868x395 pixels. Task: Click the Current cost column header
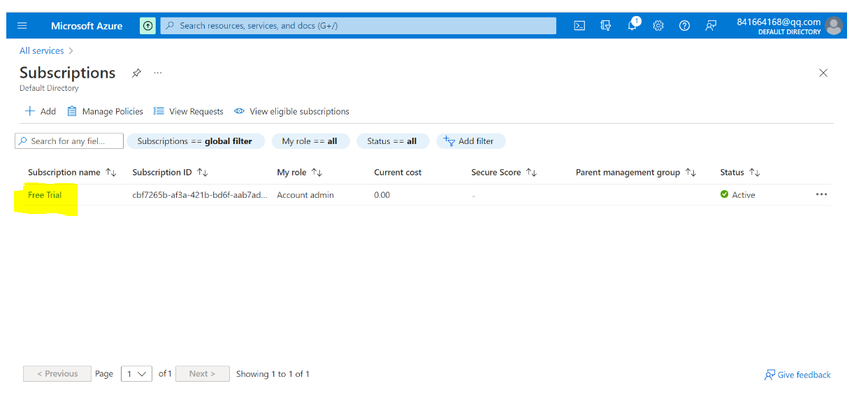pyautogui.click(x=398, y=172)
